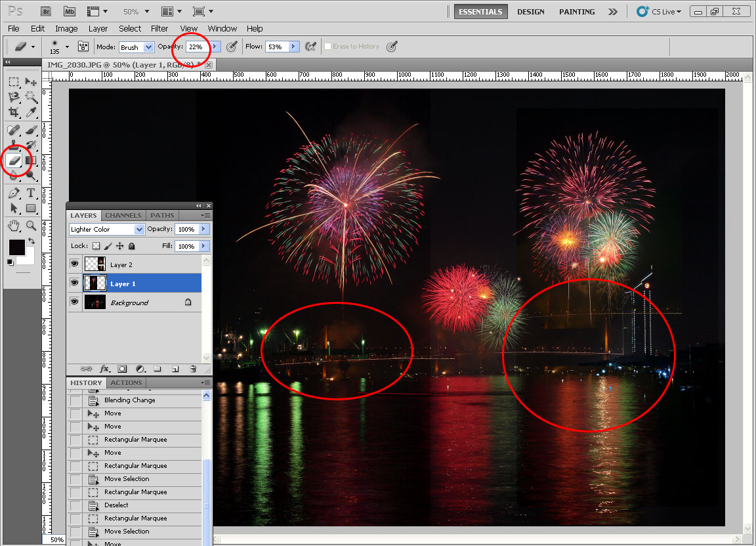Screen dimensions: 756x546
Task: Open the Filter menu
Action: [x=159, y=28]
